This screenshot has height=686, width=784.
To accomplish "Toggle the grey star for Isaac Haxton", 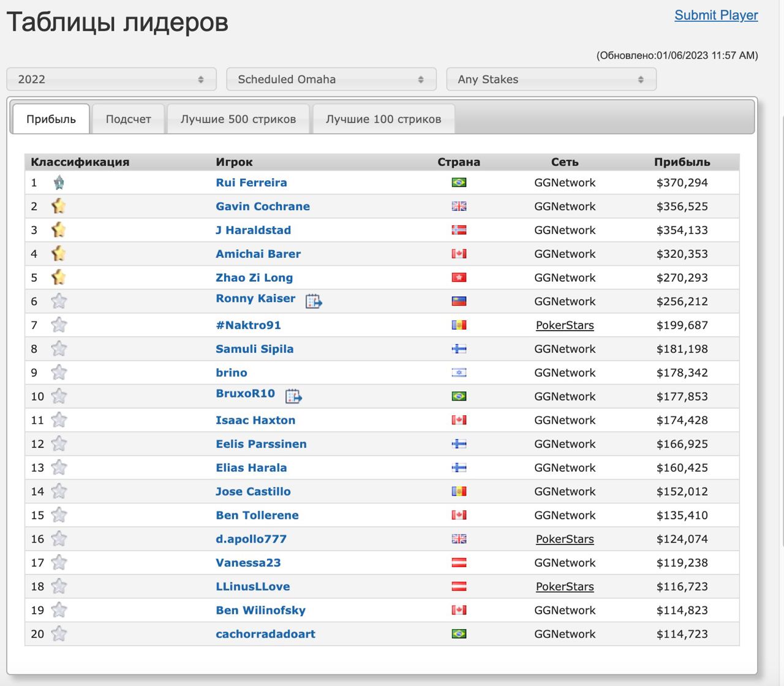I will click(59, 420).
